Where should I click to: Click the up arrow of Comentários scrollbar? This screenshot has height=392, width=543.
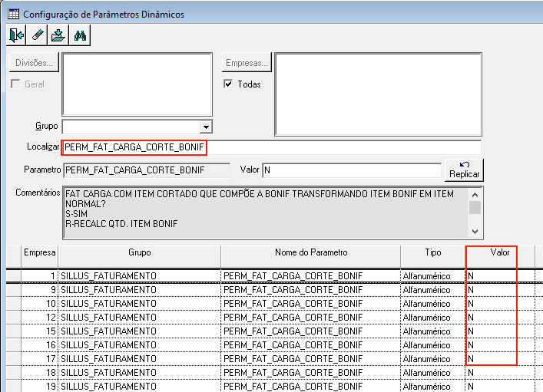pos(475,194)
